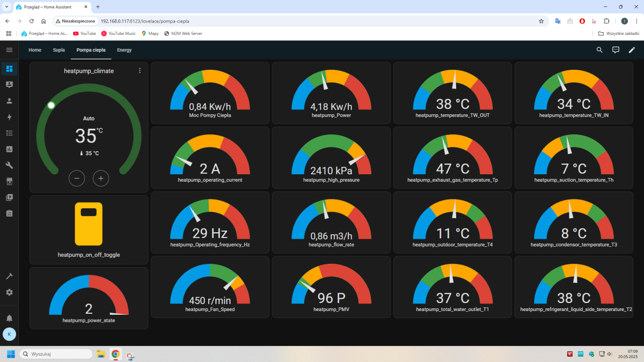Switch to the Supla tab
644x362 pixels.
pos(59,50)
